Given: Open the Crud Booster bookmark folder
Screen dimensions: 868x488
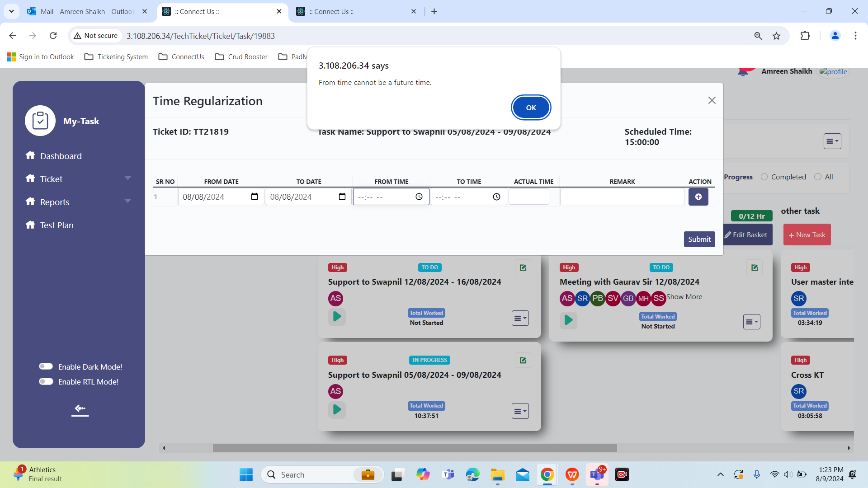Looking at the screenshot, I should tap(241, 56).
